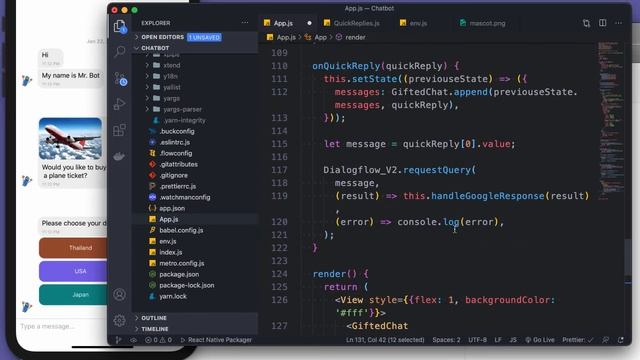This screenshot has height=360, width=640.
Task: Open package-lock.json file
Action: [187, 286]
